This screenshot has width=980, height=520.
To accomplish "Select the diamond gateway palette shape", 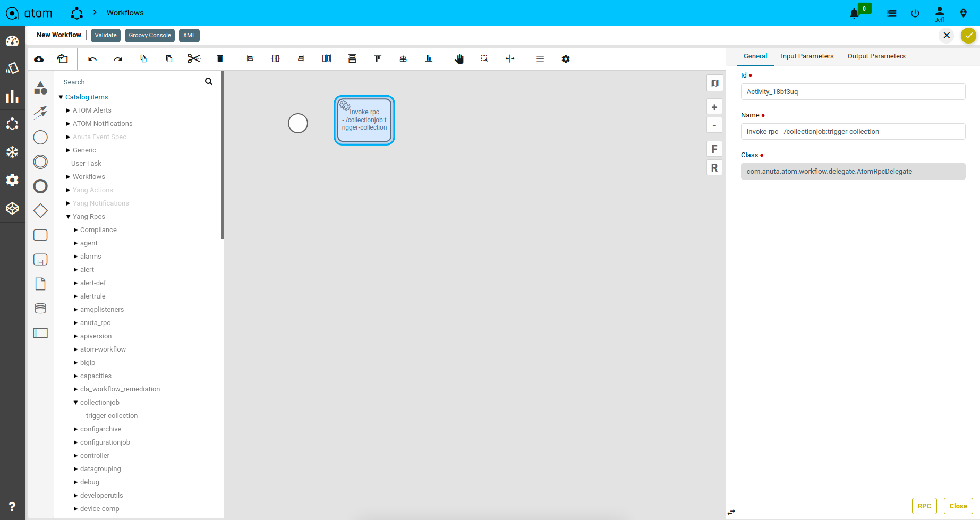I will (40, 210).
